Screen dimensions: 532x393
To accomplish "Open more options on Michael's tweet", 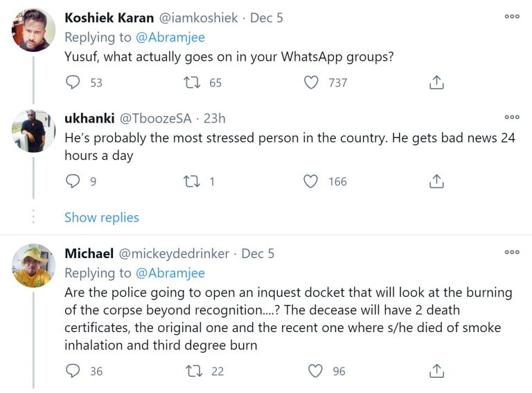I will (512, 252).
